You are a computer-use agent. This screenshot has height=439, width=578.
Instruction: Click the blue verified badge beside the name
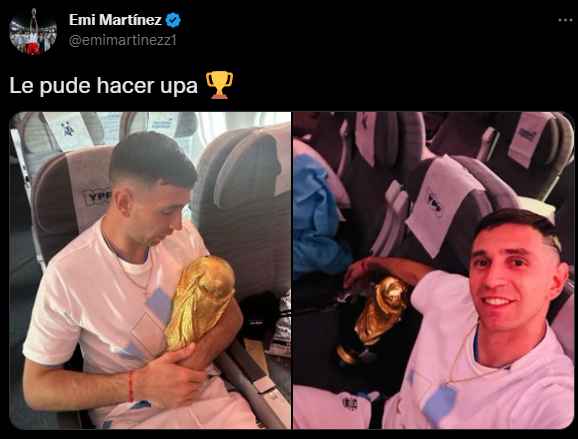click(x=173, y=20)
